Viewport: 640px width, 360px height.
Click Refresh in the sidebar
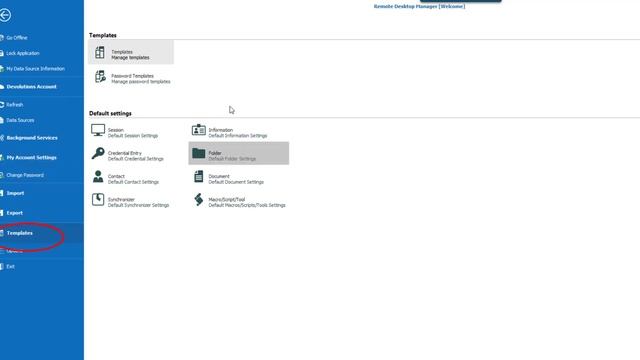(x=15, y=104)
